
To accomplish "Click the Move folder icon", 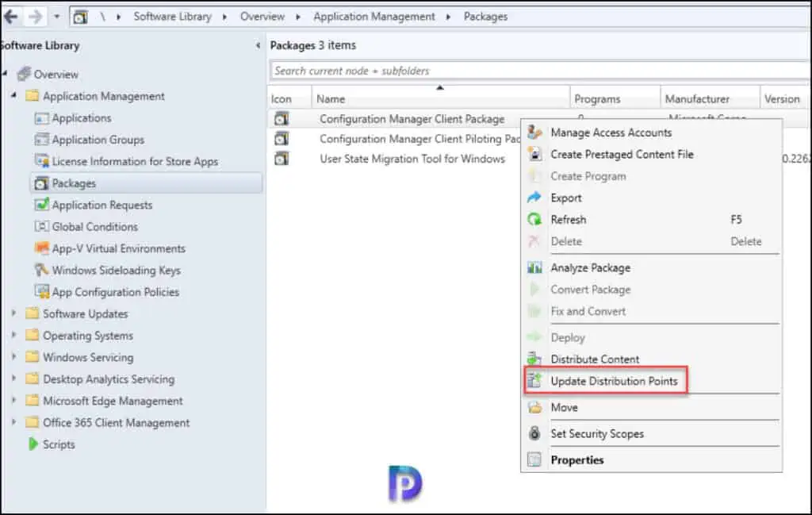I will click(x=534, y=407).
